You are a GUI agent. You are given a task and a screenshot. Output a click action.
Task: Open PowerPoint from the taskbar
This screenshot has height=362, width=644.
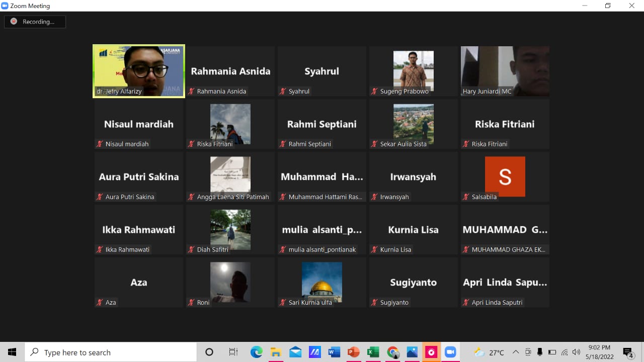coord(354,352)
